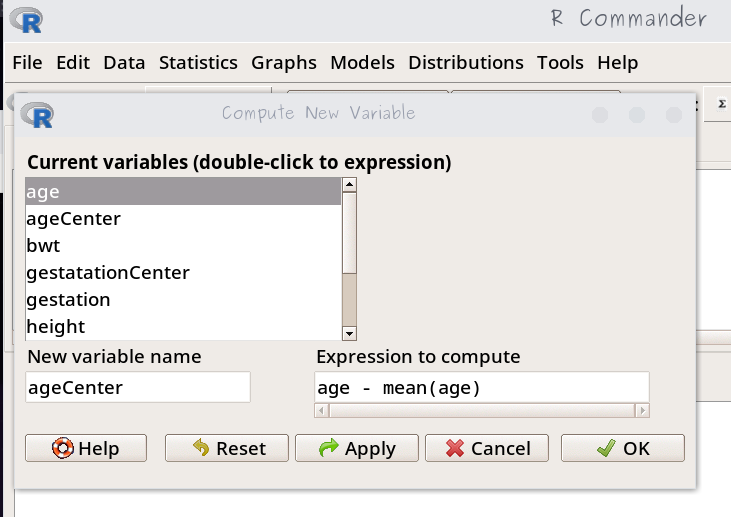731x517 pixels.
Task: Open the Statistics menu
Action: pos(198,63)
